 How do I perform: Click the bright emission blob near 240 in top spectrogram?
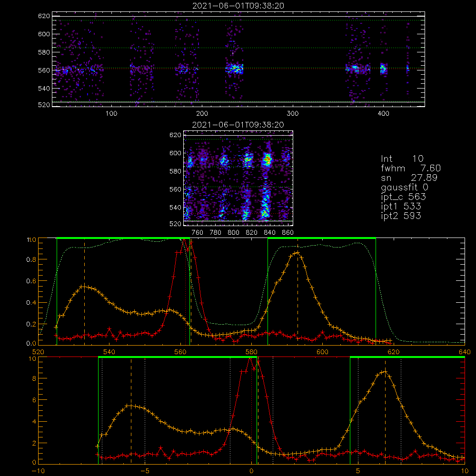click(234, 69)
